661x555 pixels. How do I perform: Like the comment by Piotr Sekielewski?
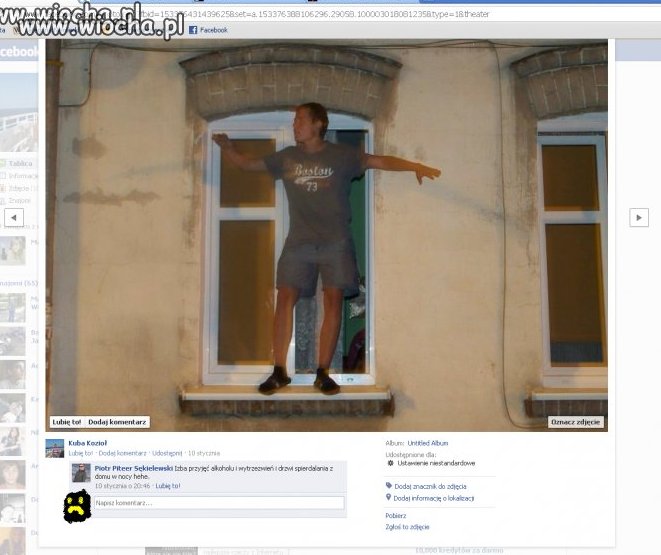pos(168,485)
